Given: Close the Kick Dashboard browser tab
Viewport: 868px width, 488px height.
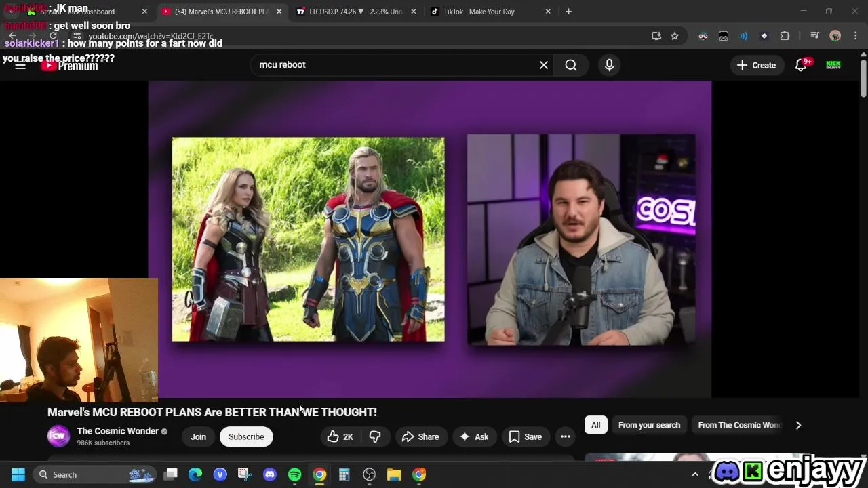Looking at the screenshot, I should coord(144,12).
